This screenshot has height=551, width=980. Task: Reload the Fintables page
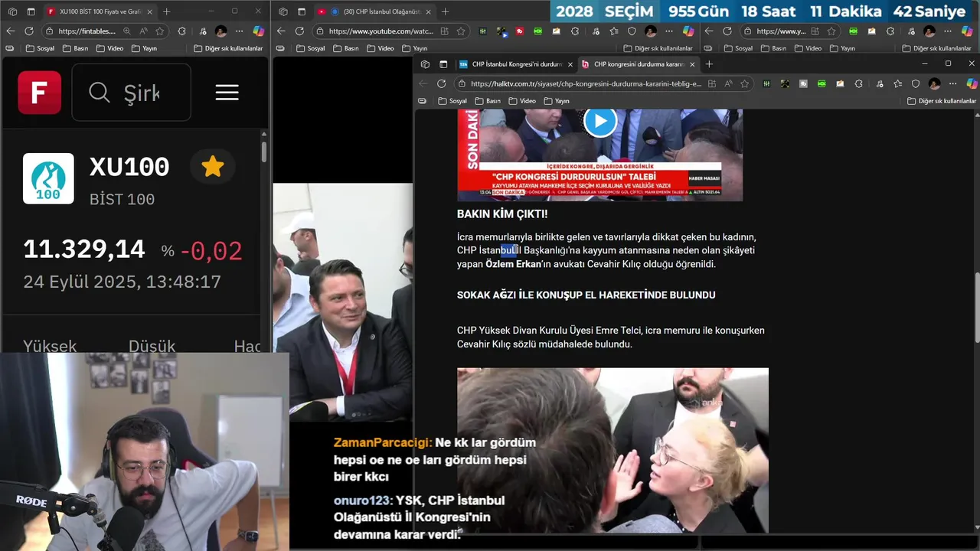(x=29, y=31)
